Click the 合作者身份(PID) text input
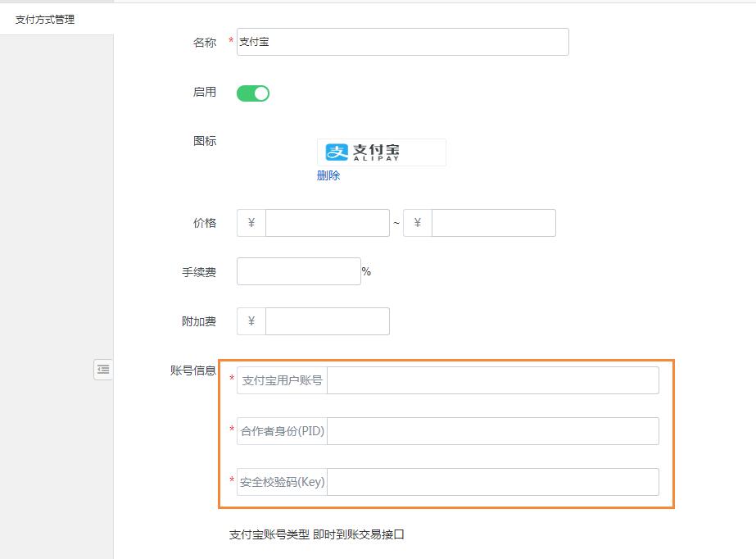 pyautogui.click(x=492, y=431)
